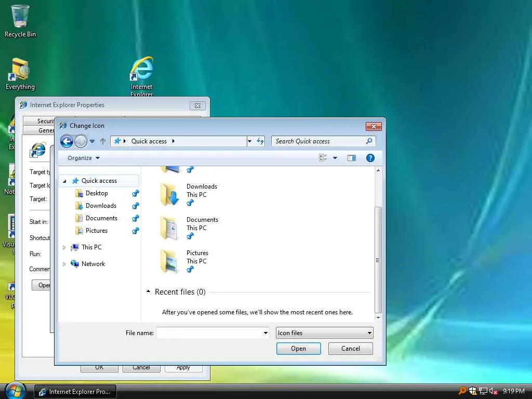Click the Search Quick access field
Image resolution: width=532 pixels, height=399 pixels.
323,141
